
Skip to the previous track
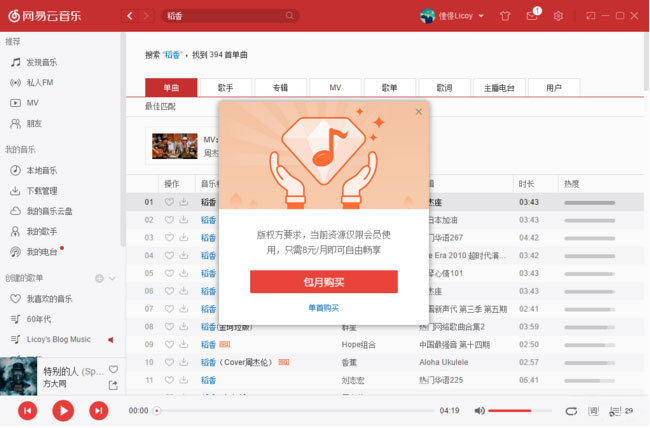coord(28,411)
